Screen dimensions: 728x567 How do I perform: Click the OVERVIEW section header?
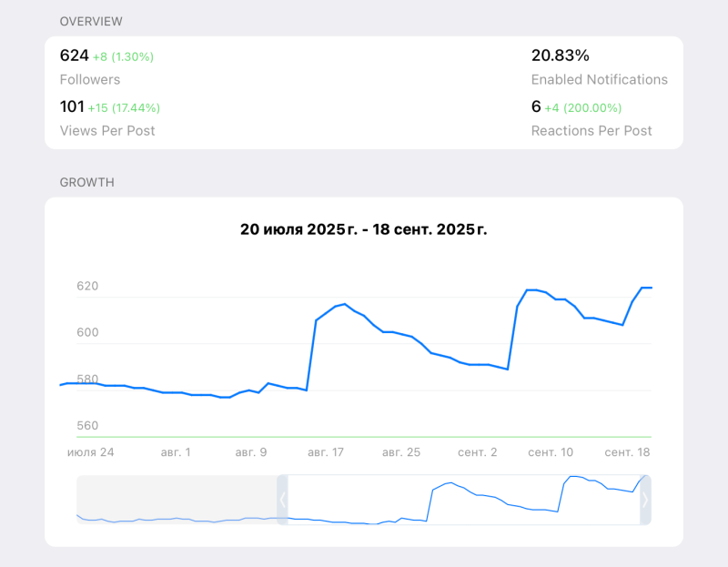91,21
